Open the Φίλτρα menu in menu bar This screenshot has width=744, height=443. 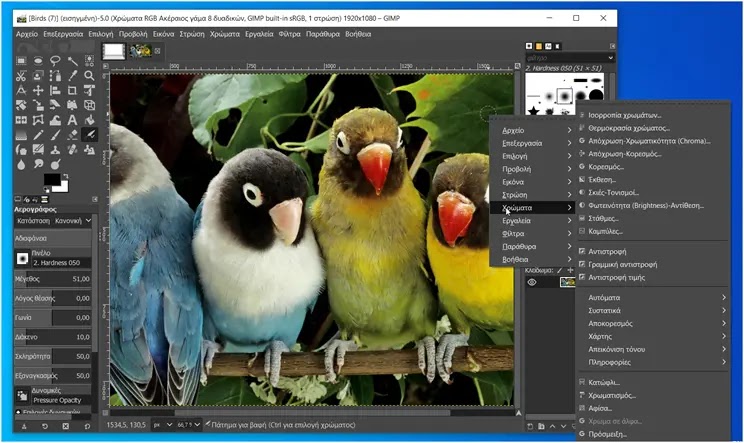point(289,34)
